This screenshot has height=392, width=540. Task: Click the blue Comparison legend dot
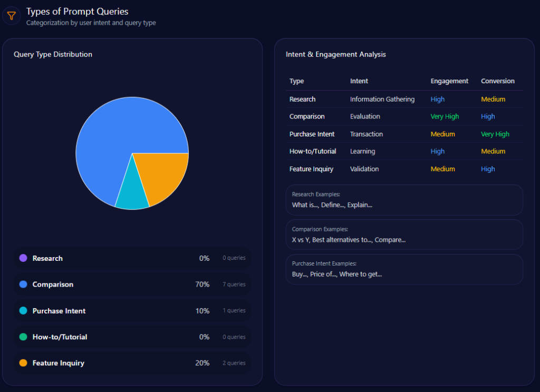(23, 285)
